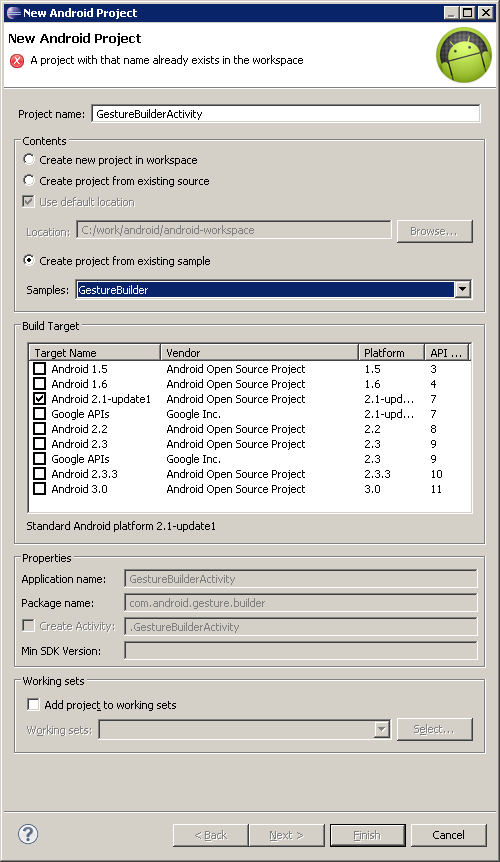Click the help question mark icon

28,834
